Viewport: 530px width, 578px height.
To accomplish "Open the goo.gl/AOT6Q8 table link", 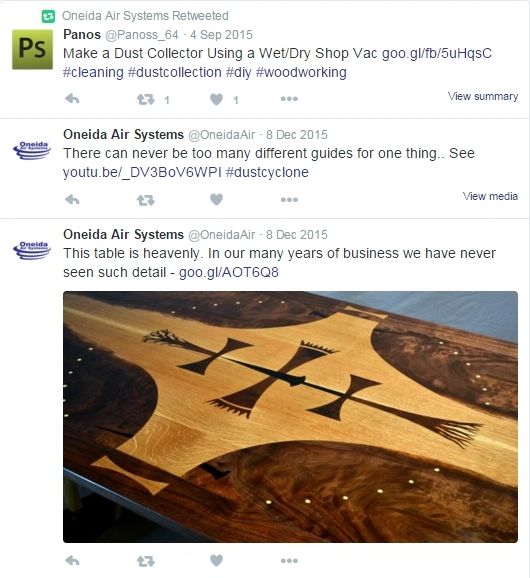I will [x=229, y=272].
